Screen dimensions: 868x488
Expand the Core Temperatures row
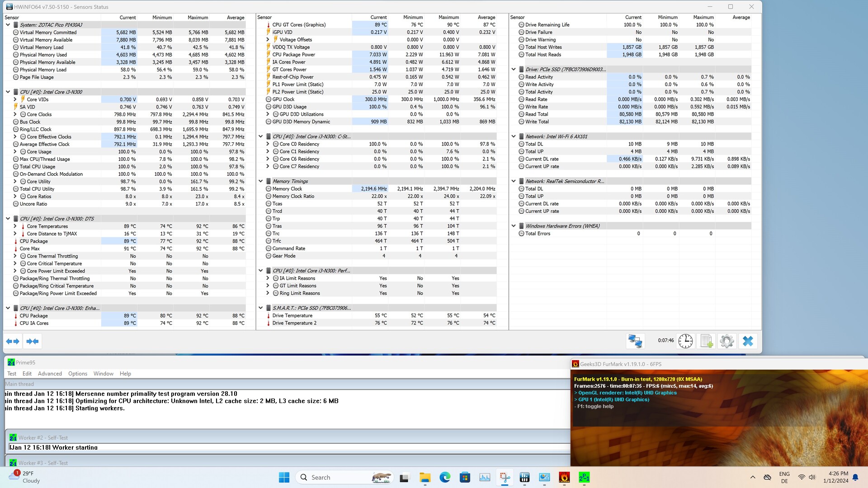tap(15, 226)
